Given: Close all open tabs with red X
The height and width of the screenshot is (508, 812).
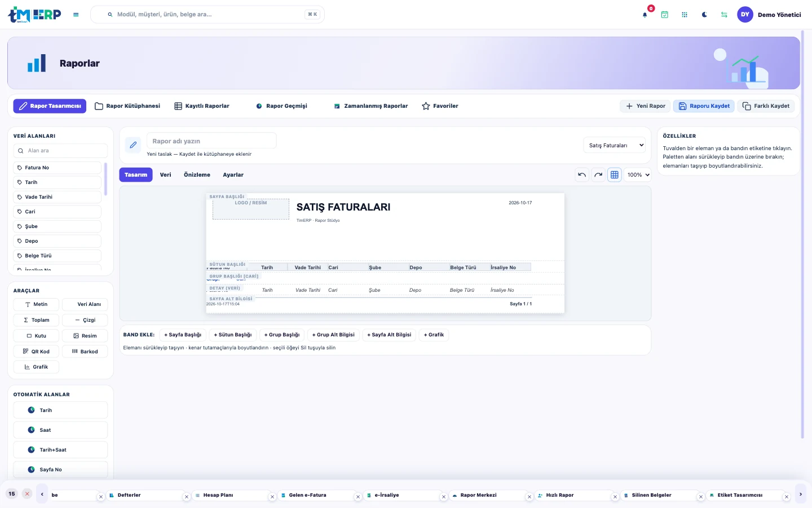Looking at the screenshot, I should coord(27,494).
